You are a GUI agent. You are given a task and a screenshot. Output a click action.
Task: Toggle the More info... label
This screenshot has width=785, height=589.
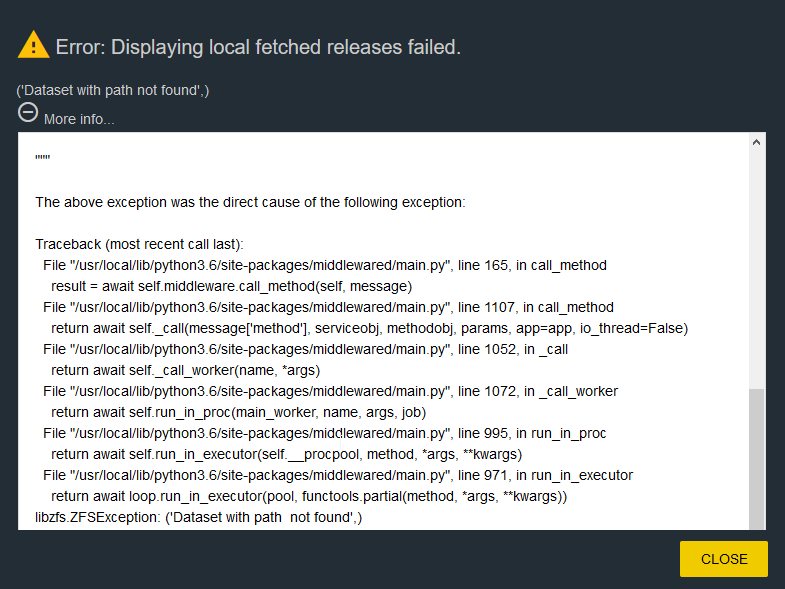(x=79, y=119)
